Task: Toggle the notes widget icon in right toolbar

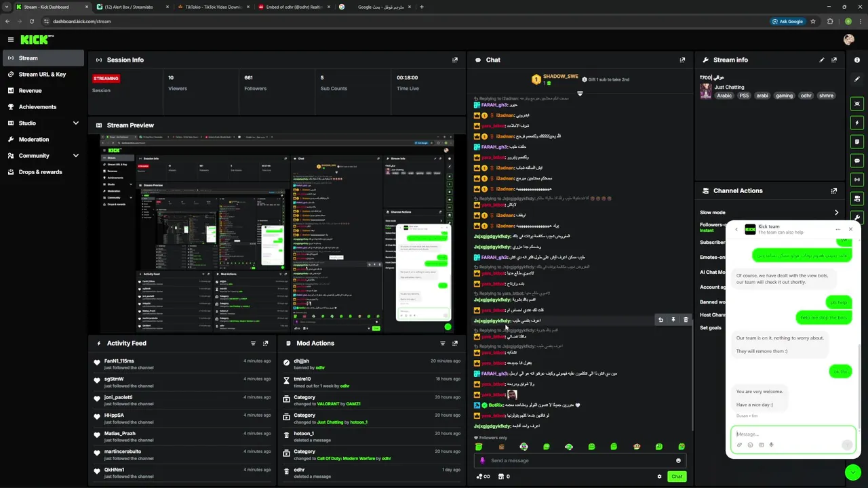Action: pyautogui.click(x=857, y=142)
